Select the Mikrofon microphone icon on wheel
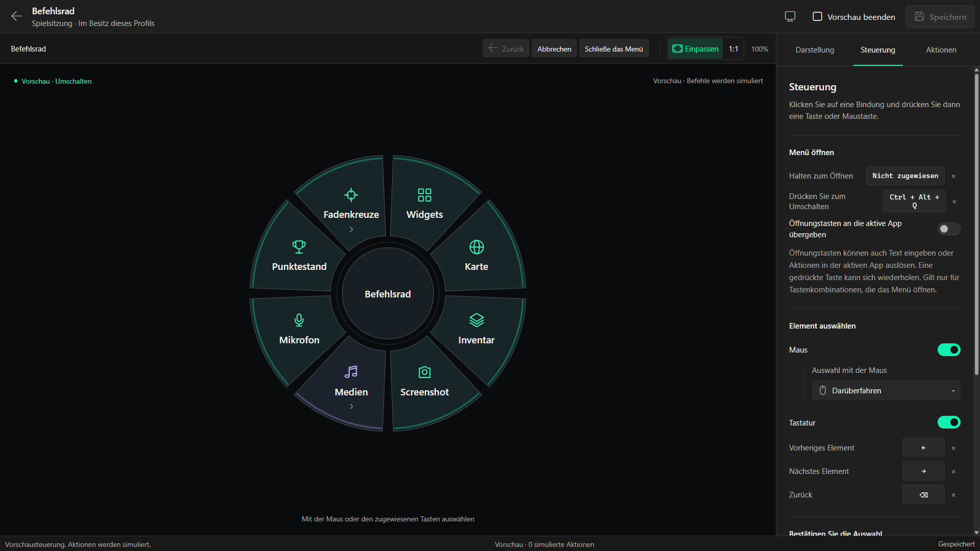Screen dimensions: 980x551 (x=299, y=320)
